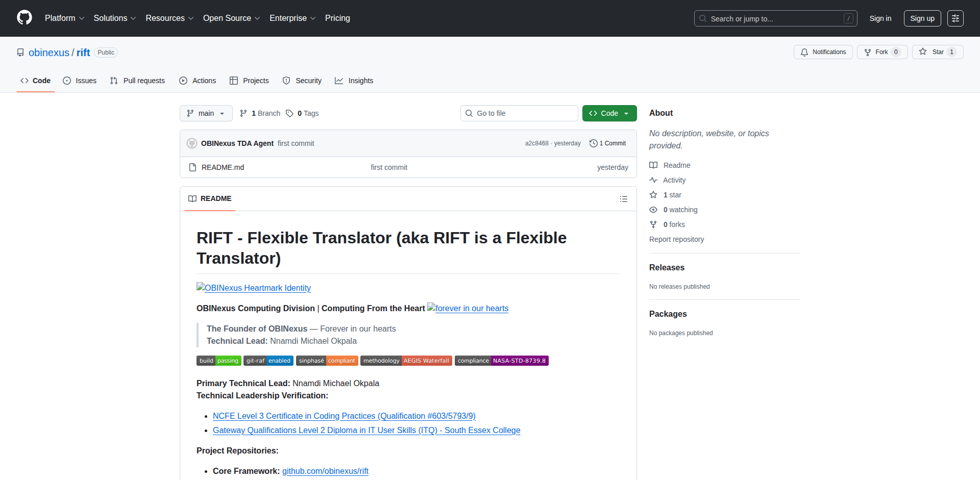Open the green Code dropdown button
Viewport: 980px width, 480px height.
tap(609, 113)
